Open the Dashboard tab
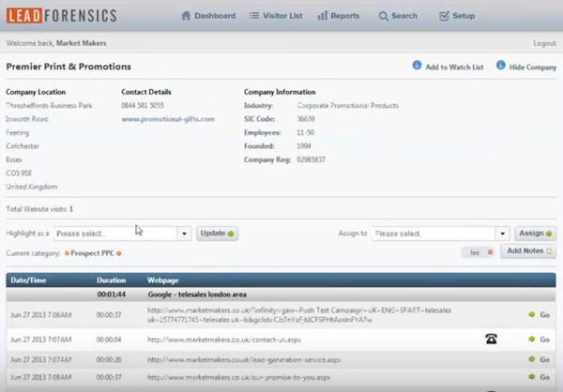The height and width of the screenshot is (392, 563). 208,16
